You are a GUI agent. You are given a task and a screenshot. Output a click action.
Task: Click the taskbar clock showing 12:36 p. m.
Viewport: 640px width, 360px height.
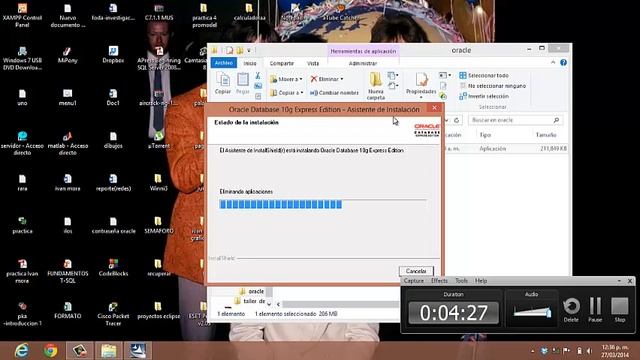coord(615,351)
